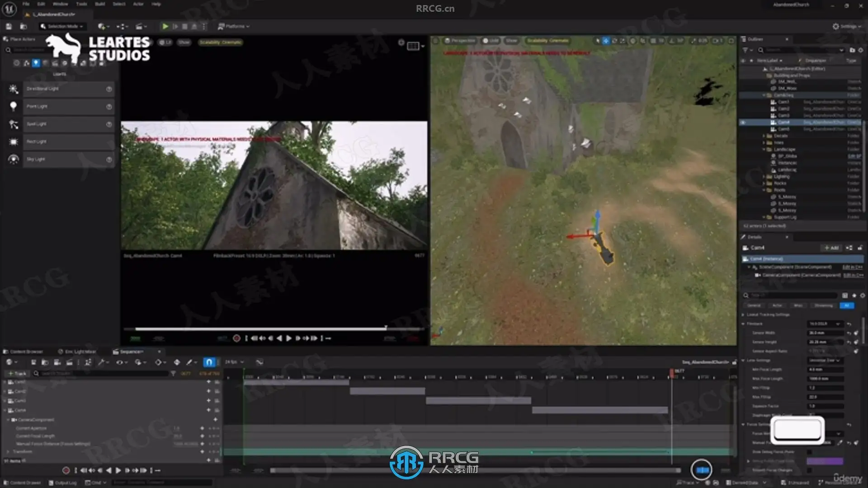Select the Spot Light actor icon
This screenshot has height=488, width=868.
14,124
